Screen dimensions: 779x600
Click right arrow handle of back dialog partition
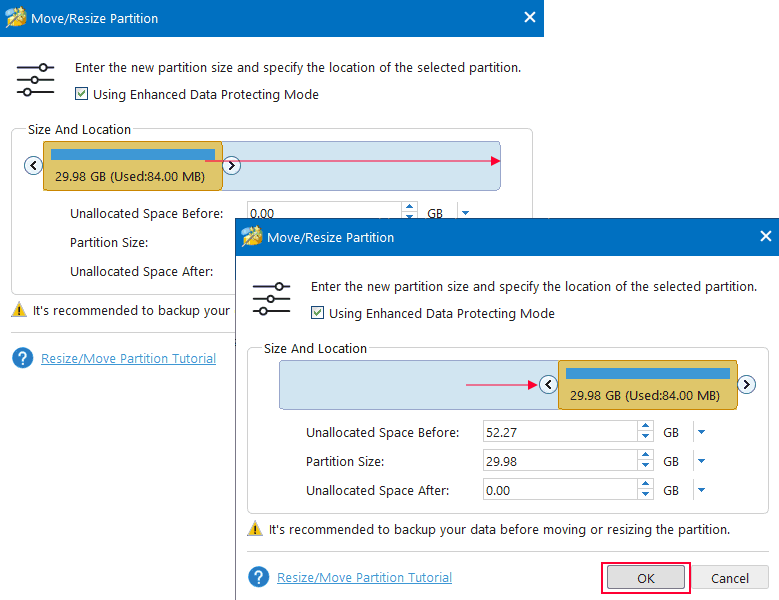[x=232, y=165]
